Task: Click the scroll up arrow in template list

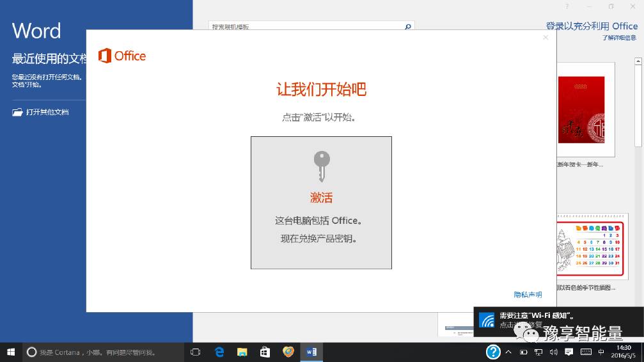Action: (x=638, y=61)
